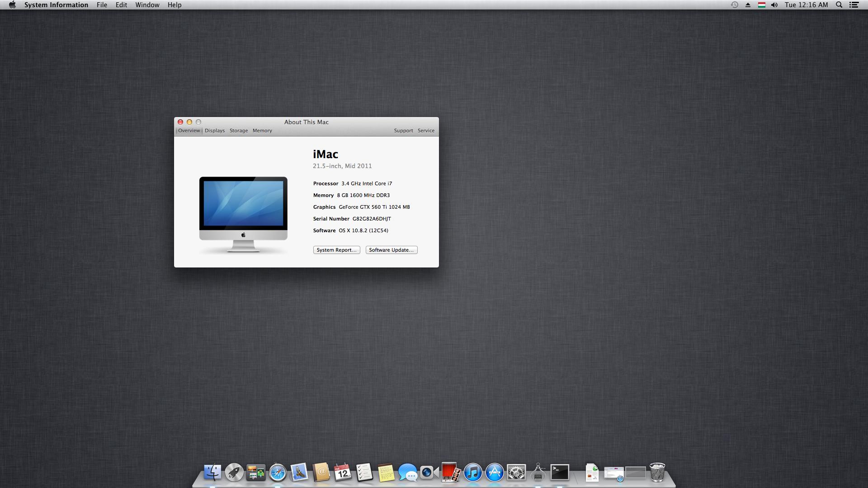868x488 pixels.
Task: Open Notification Center
Action: (854, 5)
